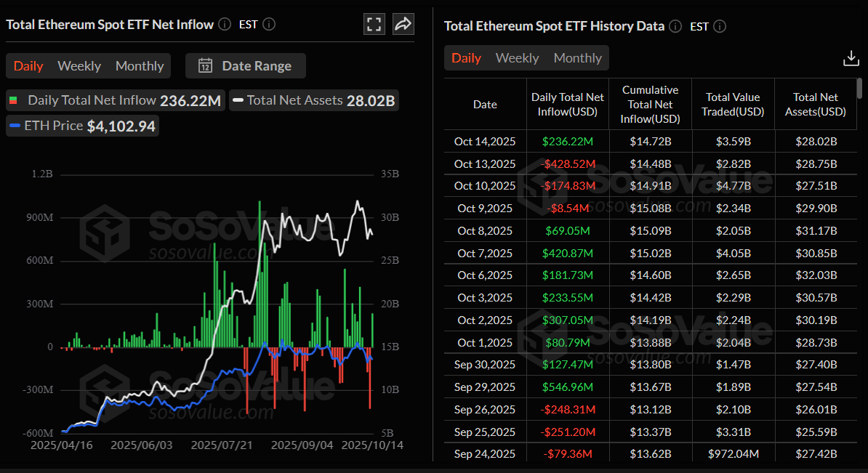
Task: Select Weekly tab in history table
Action: pos(517,58)
